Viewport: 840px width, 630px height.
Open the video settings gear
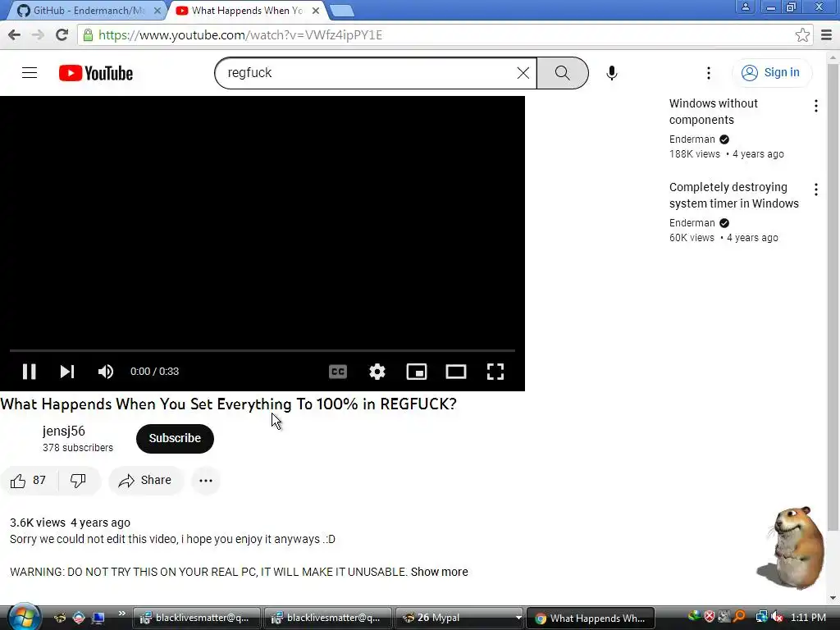tap(377, 372)
